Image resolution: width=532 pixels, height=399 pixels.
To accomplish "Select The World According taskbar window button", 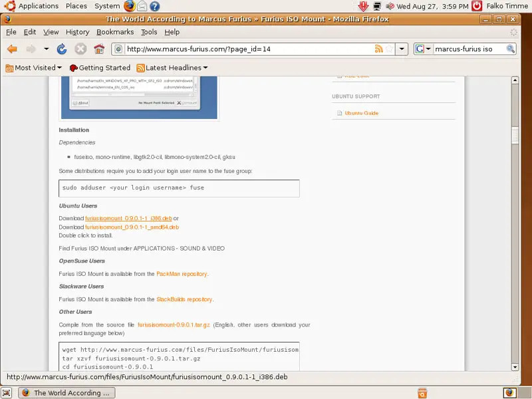I will pyautogui.click(x=66, y=392).
